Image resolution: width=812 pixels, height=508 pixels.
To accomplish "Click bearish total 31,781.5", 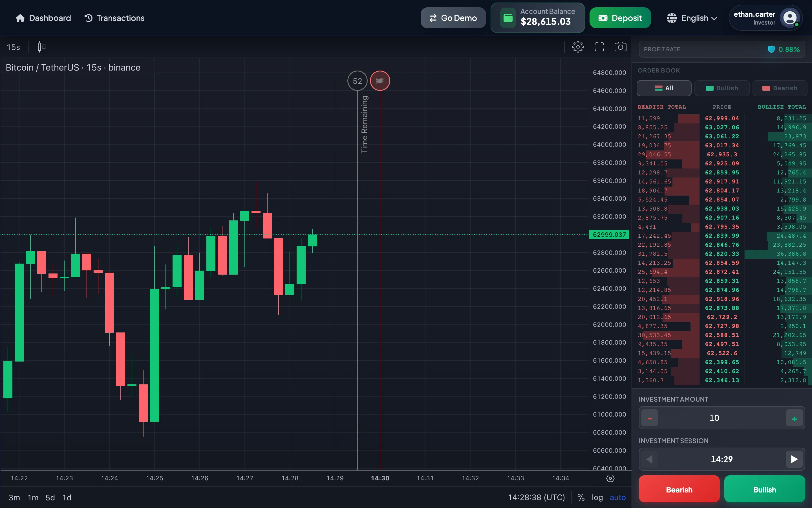I will click(x=652, y=254).
